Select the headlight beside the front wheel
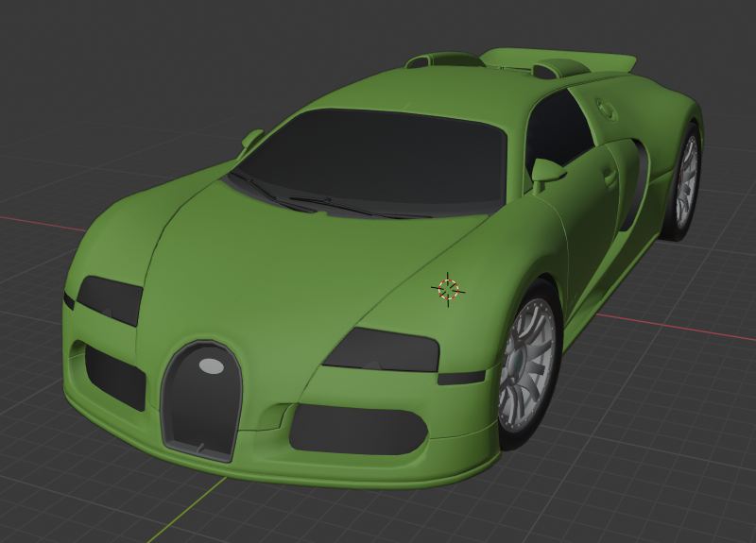756x543 pixels. [x=382, y=350]
